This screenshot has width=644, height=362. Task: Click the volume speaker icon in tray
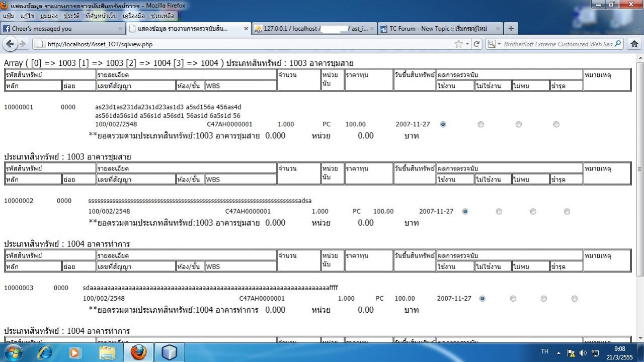pos(583,353)
